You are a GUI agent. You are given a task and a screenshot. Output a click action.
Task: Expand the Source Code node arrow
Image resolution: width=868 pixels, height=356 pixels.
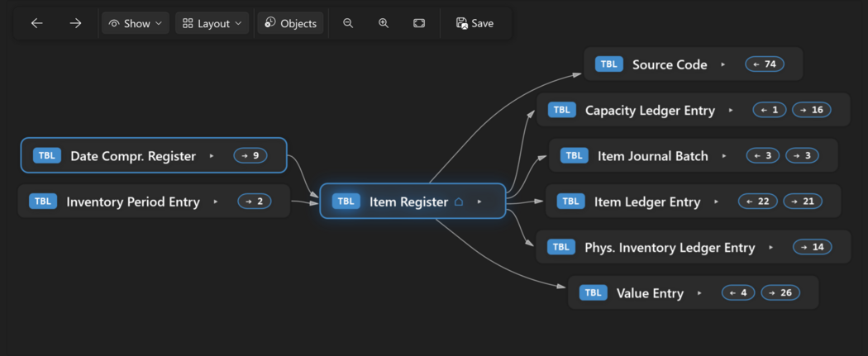click(723, 64)
